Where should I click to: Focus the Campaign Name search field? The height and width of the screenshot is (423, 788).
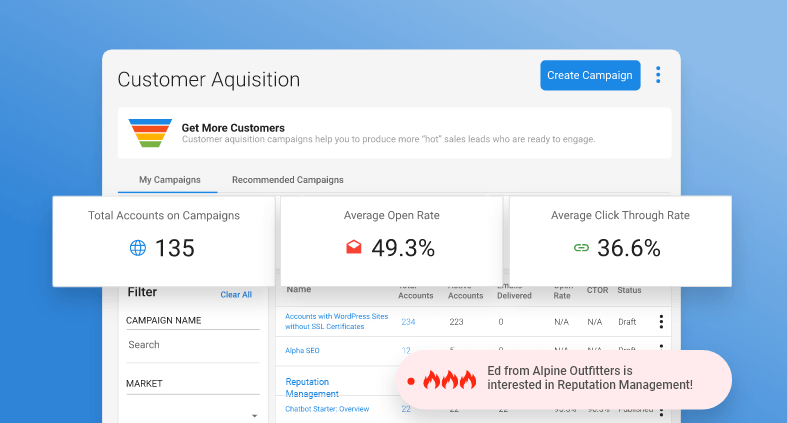(x=192, y=345)
